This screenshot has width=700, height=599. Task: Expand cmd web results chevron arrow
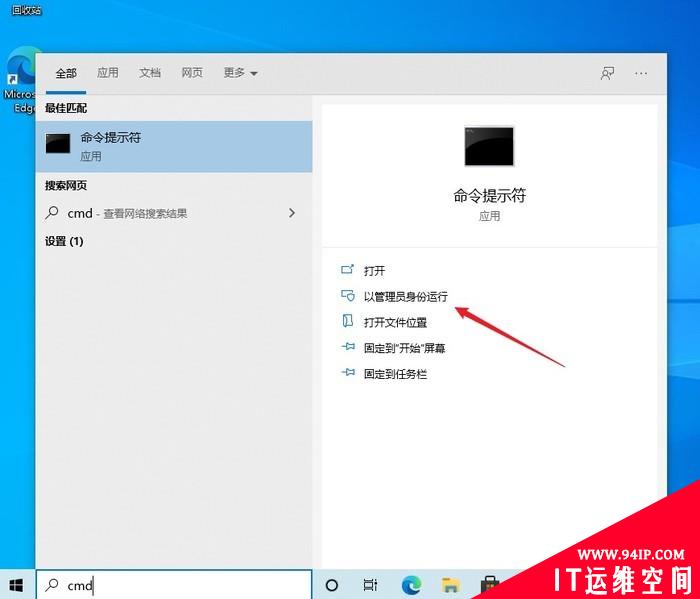[292, 213]
